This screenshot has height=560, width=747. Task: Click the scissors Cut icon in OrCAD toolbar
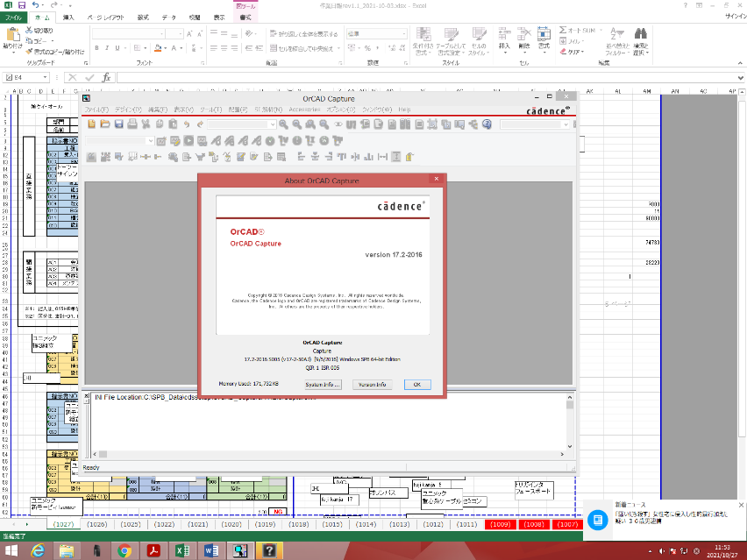[x=146, y=124]
